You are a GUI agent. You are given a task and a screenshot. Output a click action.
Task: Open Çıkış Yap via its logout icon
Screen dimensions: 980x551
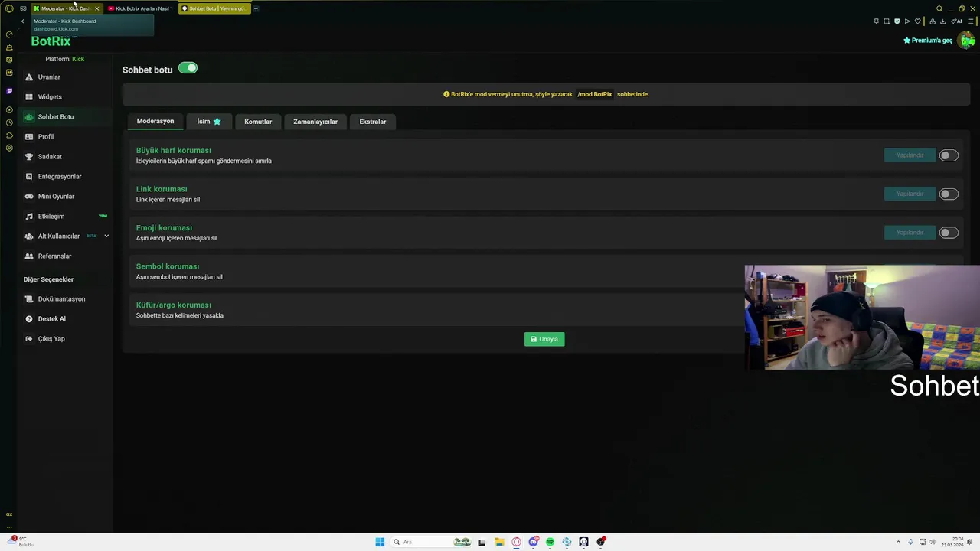29,339
